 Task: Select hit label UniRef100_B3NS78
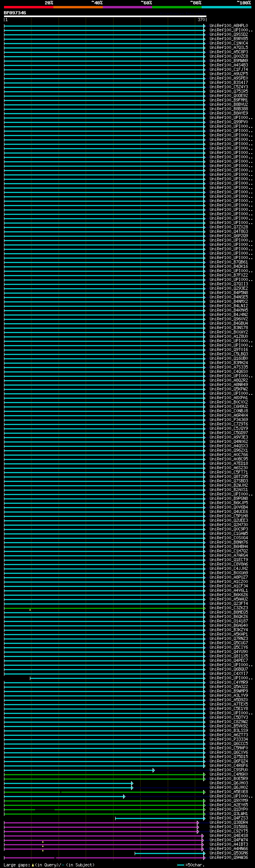[x=229, y=328]
